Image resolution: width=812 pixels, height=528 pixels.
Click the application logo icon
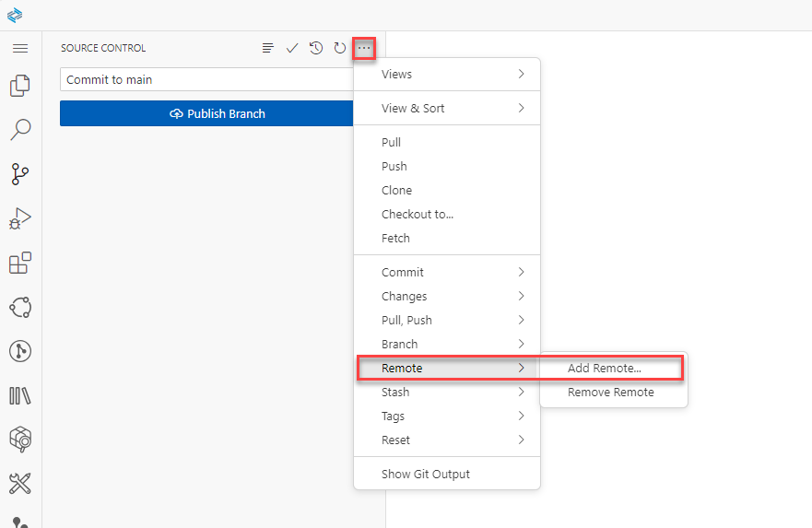pos(15,15)
